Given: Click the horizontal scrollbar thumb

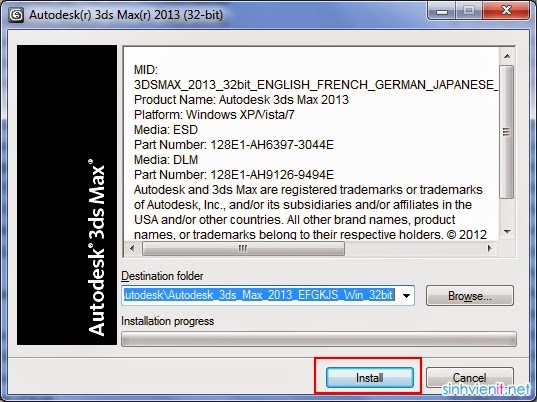Looking at the screenshot, I should click(243, 248).
